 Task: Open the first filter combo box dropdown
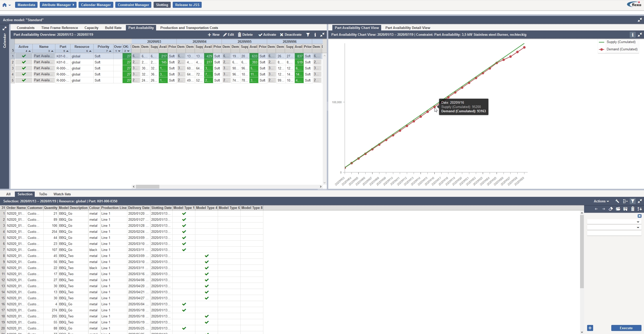(638, 222)
